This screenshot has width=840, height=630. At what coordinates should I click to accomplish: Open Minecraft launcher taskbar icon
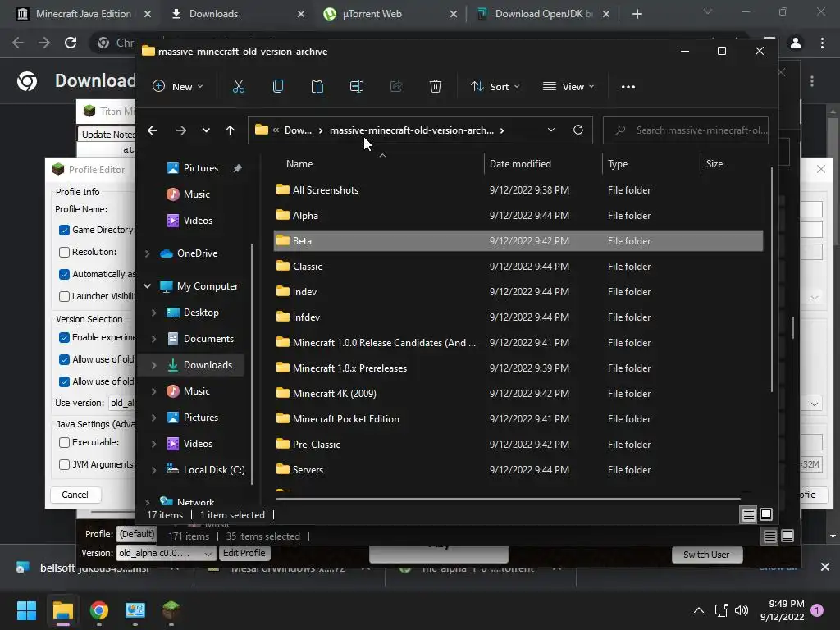coord(171,610)
